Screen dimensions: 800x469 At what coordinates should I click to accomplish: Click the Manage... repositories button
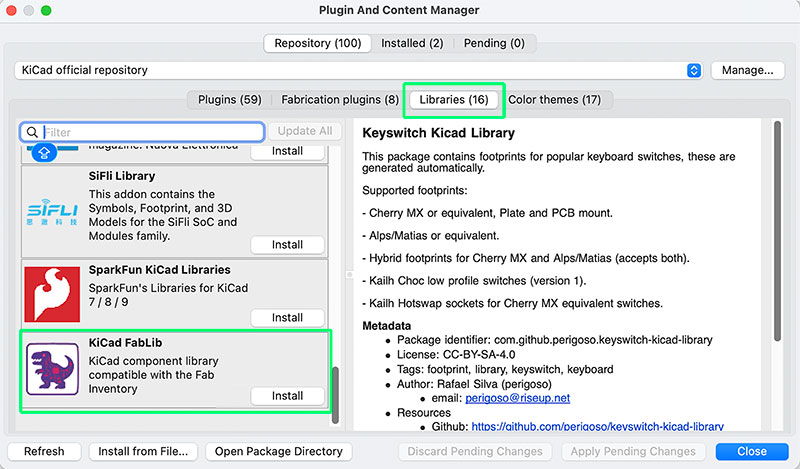click(x=747, y=70)
